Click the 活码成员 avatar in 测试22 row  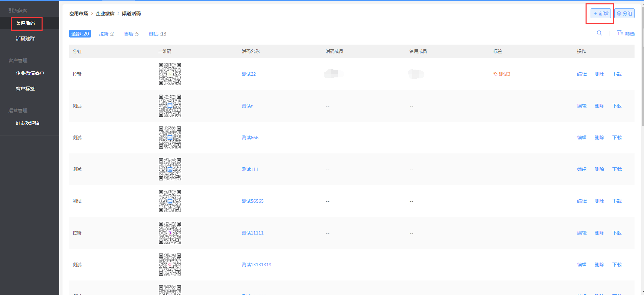coord(334,73)
